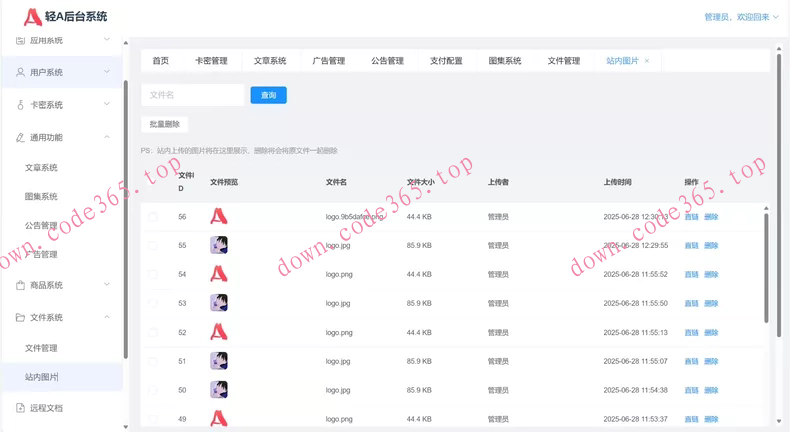
Task: Open 管理员，欢迎回来 account dropdown
Action: click(x=741, y=17)
